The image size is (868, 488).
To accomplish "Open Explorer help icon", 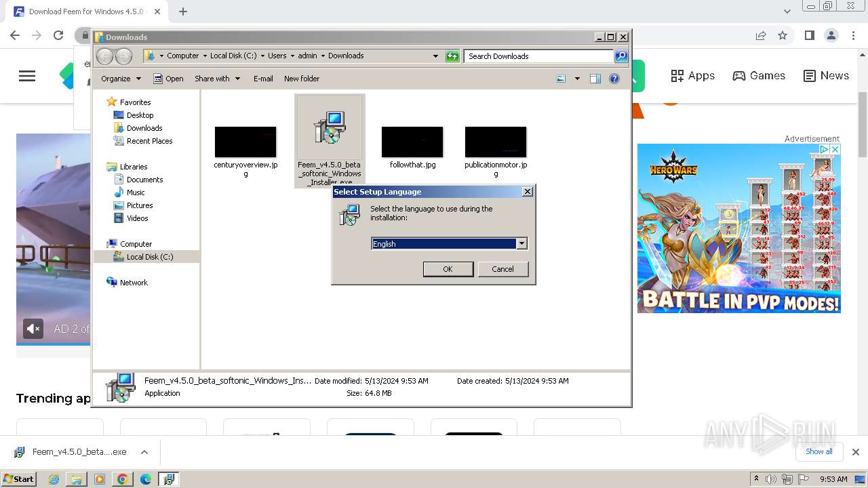I will click(614, 79).
